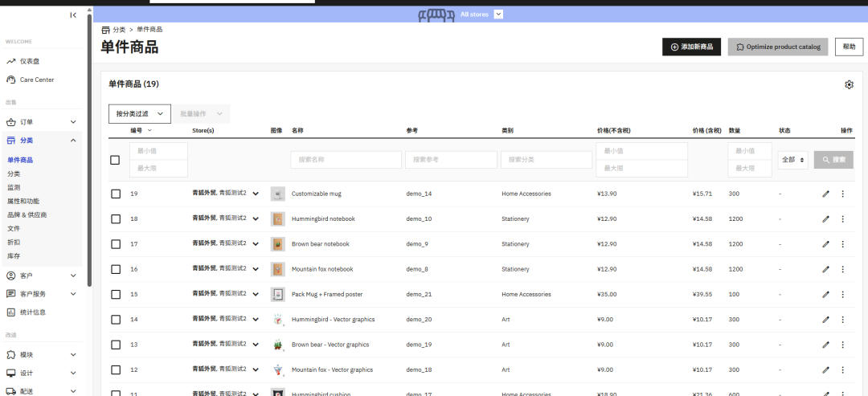Screen dimensions: 868x396
Task: Open more actions for Hummingbird notebook
Action: tap(842, 219)
